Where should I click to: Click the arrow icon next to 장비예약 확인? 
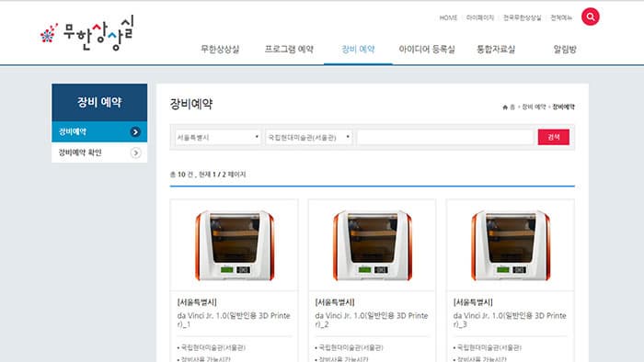tap(135, 153)
